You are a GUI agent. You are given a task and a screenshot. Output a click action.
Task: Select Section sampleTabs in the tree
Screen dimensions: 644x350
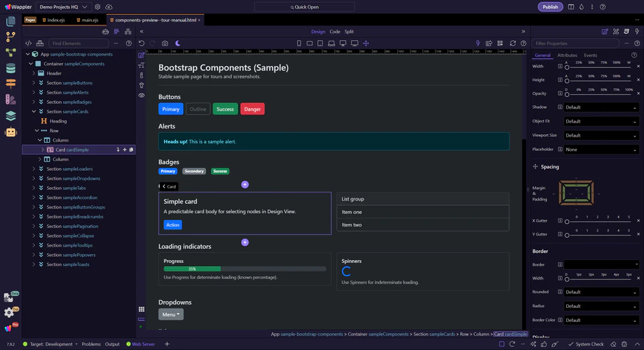pos(66,188)
